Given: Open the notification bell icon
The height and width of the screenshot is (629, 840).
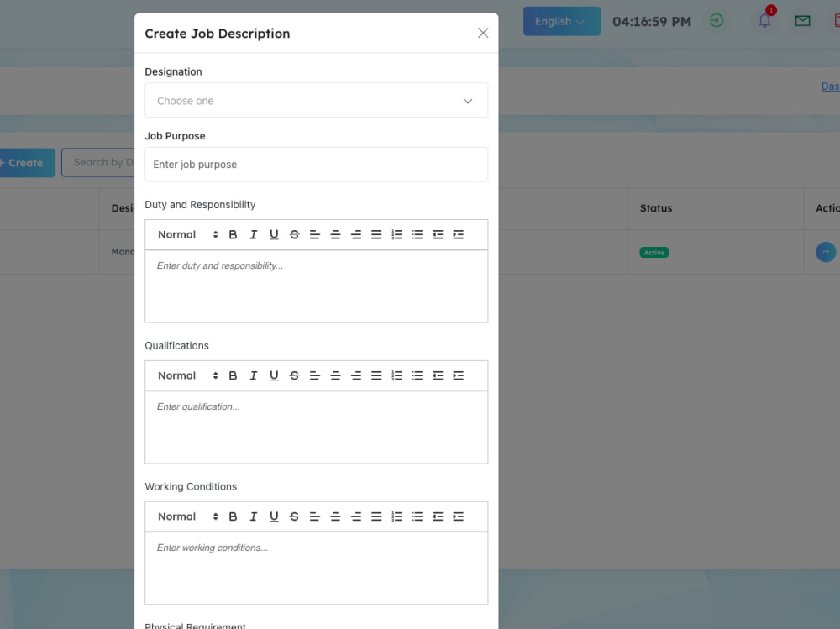Looking at the screenshot, I should click(764, 21).
